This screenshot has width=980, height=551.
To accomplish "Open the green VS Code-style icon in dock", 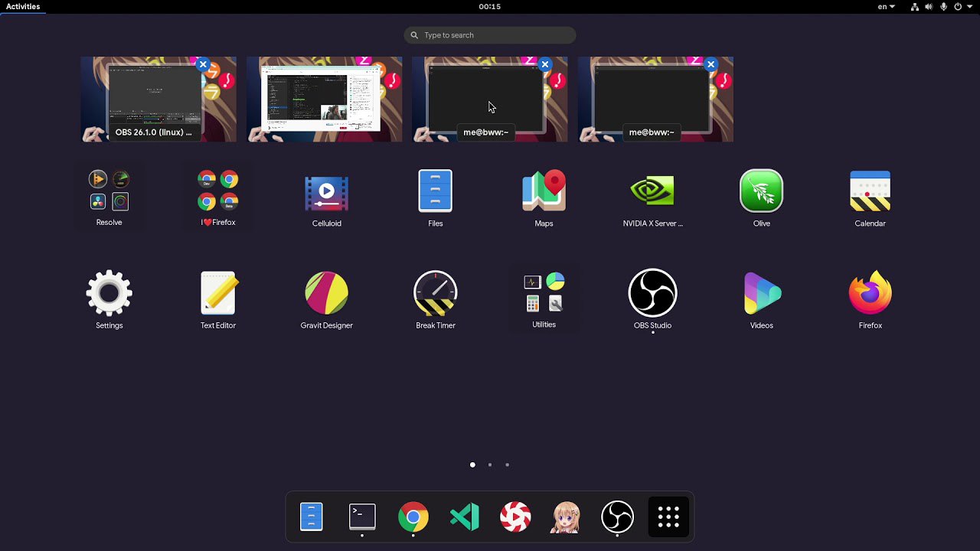I will click(x=464, y=517).
